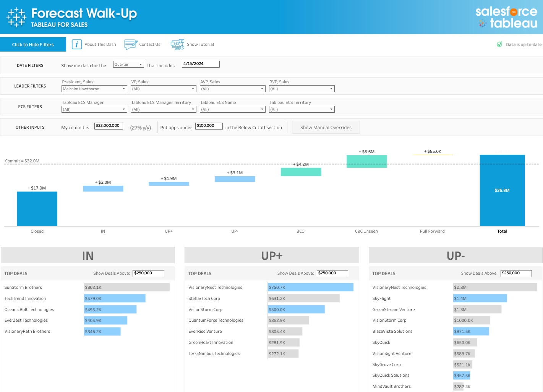543x392 pixels.
Task: Open the Tableau ECS Manager dropdown
Action: pos(94,109)
